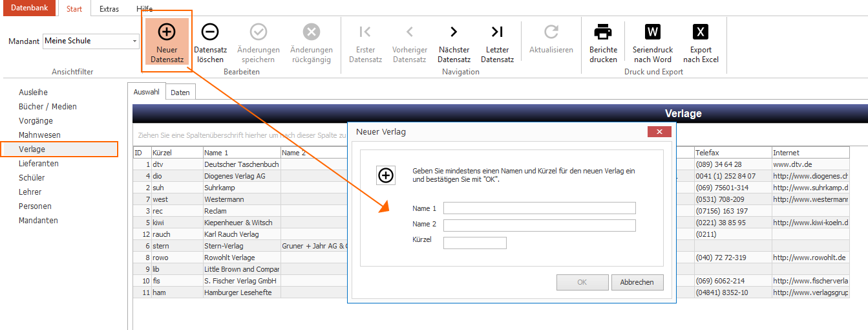Sort by the Kürzel column header
868x330 pixels.
[176, 153]
